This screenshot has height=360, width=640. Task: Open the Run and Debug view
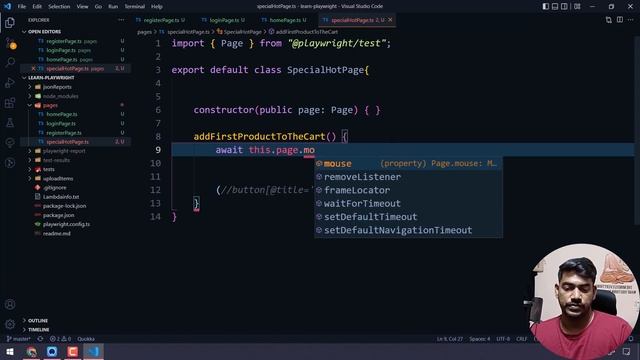[x=10, y=82]
